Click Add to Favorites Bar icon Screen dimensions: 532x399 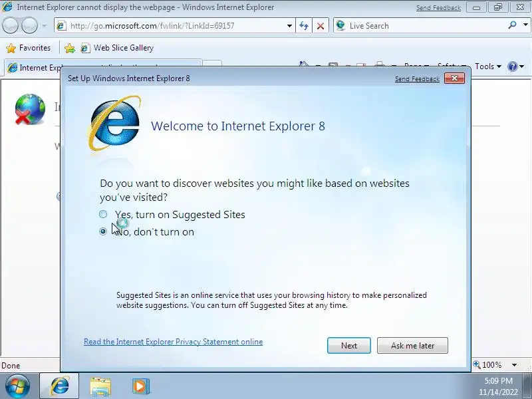pyautogui.click(x=70, y=48)
